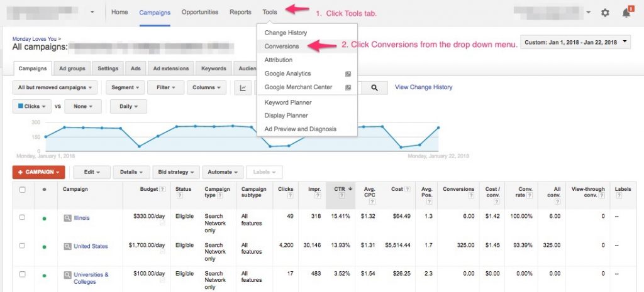Image resolution: width=644 pixels, height=292 pixels.
Task: Click the help icon next to Budget header
Action: (x=163, y=190)
